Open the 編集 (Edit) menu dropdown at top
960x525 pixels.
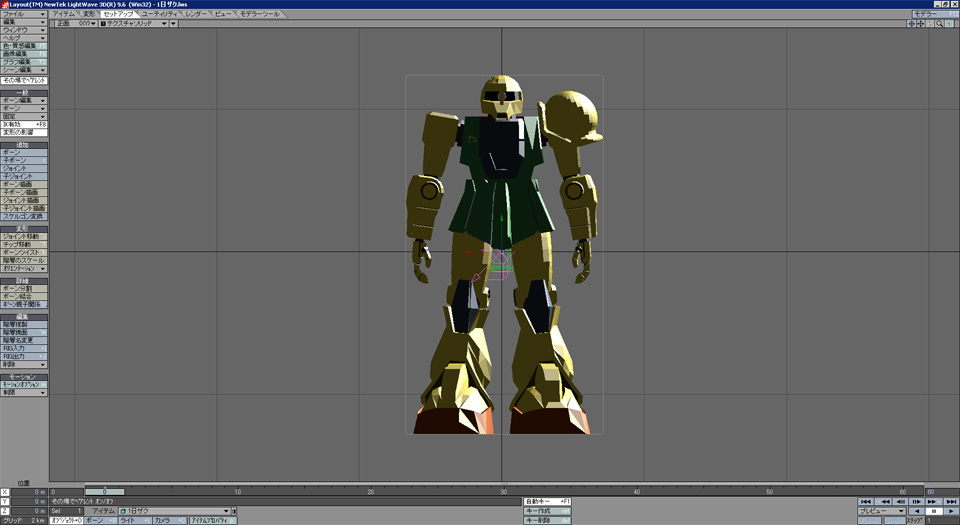coord(24,22)
